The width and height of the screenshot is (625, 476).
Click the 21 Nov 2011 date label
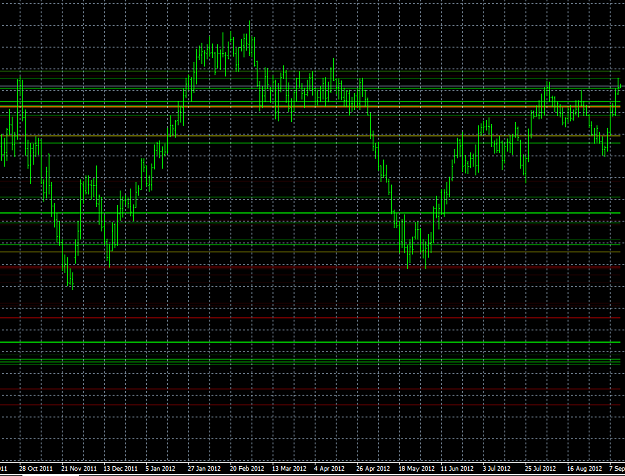coord(79,468)
